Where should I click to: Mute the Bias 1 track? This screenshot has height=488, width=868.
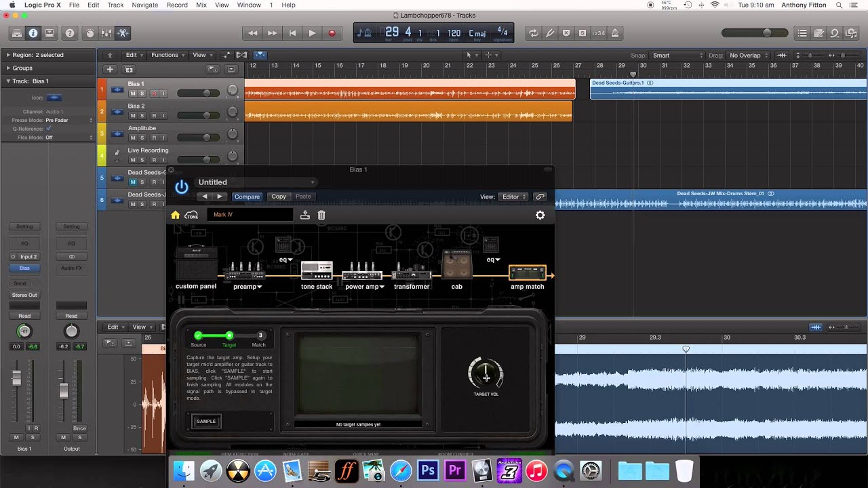click(133, 94)
